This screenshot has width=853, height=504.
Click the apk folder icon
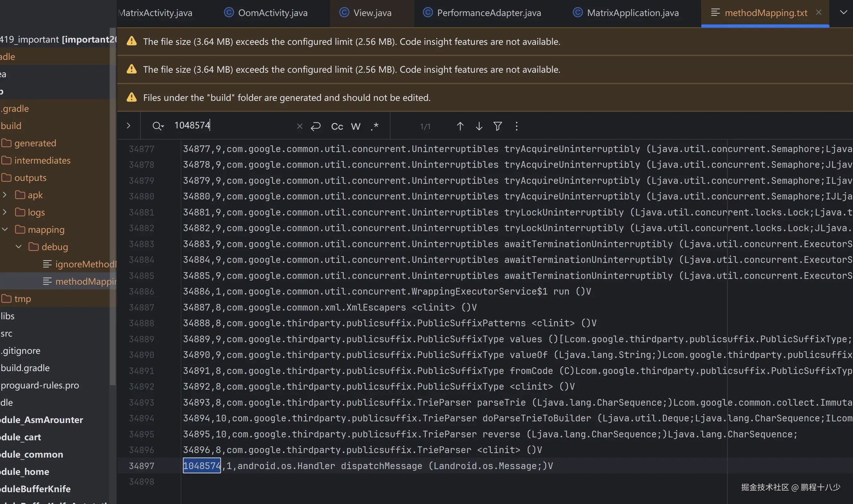[x=20, y=195]
